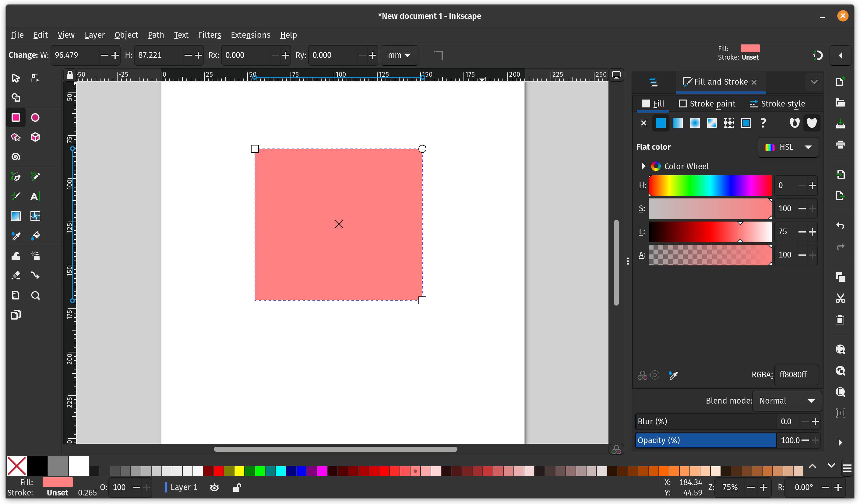The height and width of the screenshot is (504, 860).
Task: Open the Object menu
Action: (126, 35)
